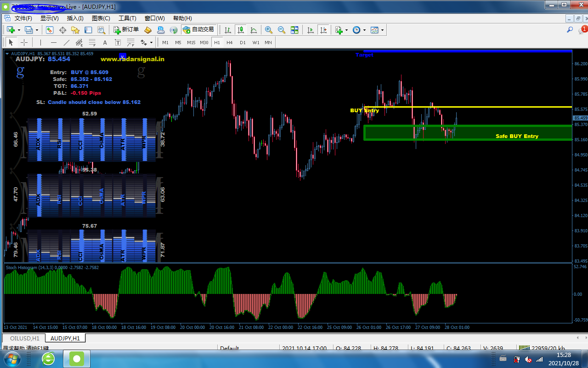Toggle the 自动交易 AutoTrading button
588x368 pixels.
point(198,30)
